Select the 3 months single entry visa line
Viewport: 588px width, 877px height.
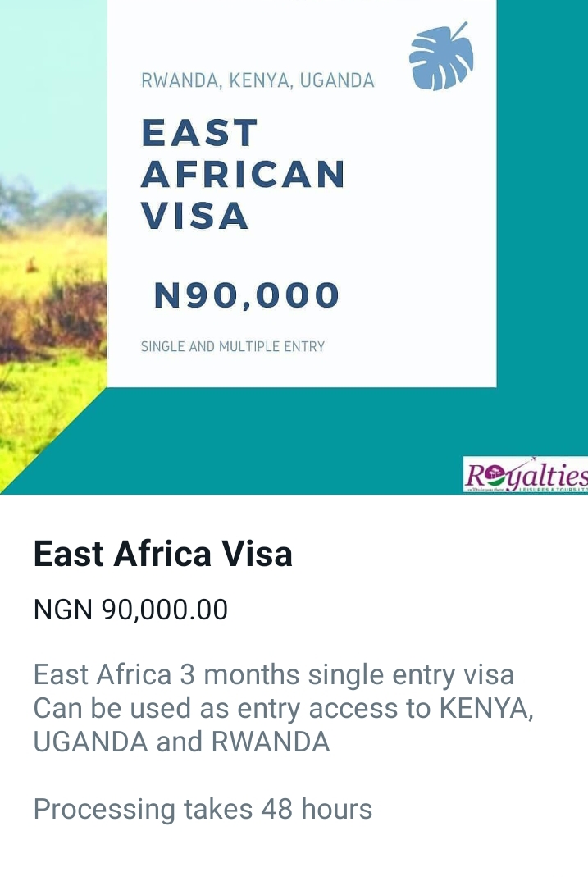click(273, 674)
